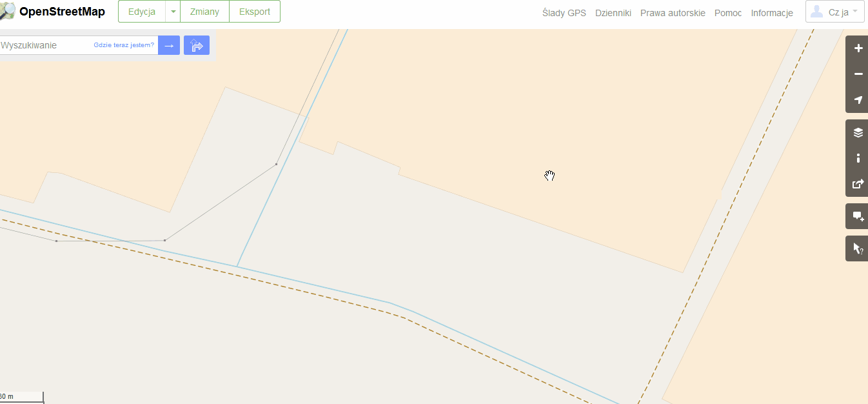Click the OpenStreetMap logo
The height and width of the screenshot is (404, 868).
click(x=52, y=12)
